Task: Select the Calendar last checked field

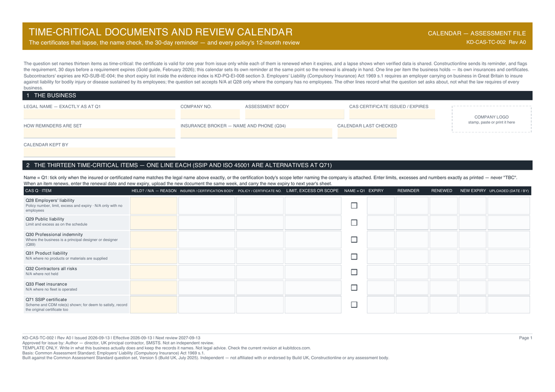Action: pos(367,133)
